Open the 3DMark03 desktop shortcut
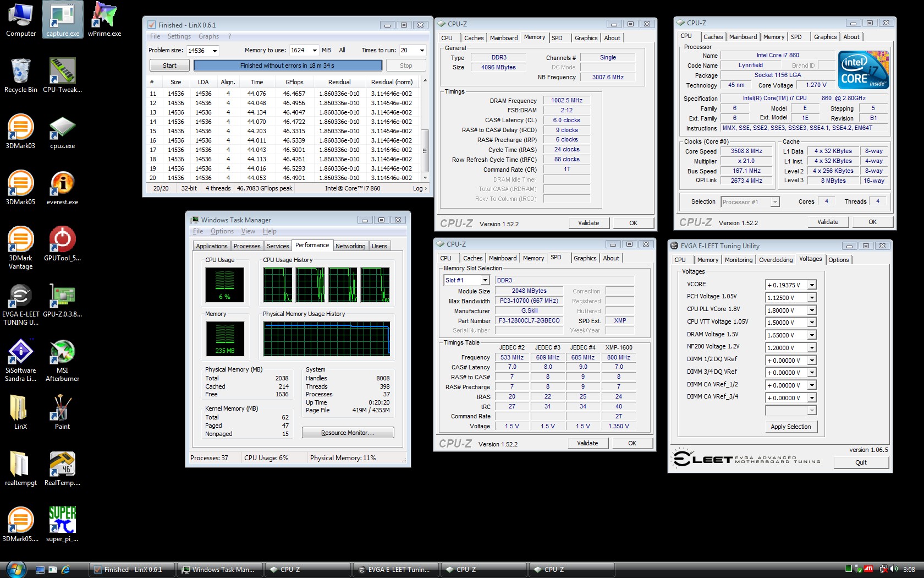The height and width of the screenshot is (578, 924). tap(20, 132)
